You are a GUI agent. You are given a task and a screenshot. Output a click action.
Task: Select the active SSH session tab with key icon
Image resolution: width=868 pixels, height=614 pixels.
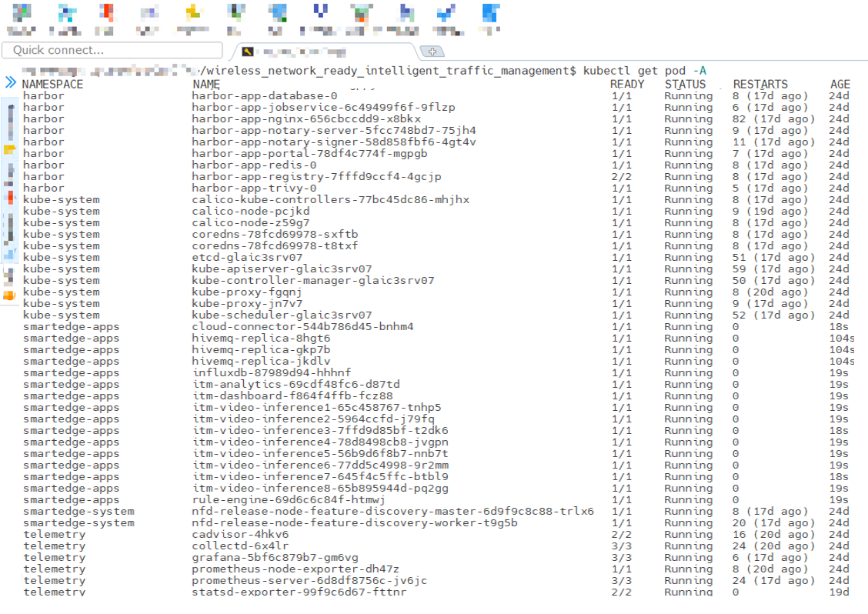[324, 52]
